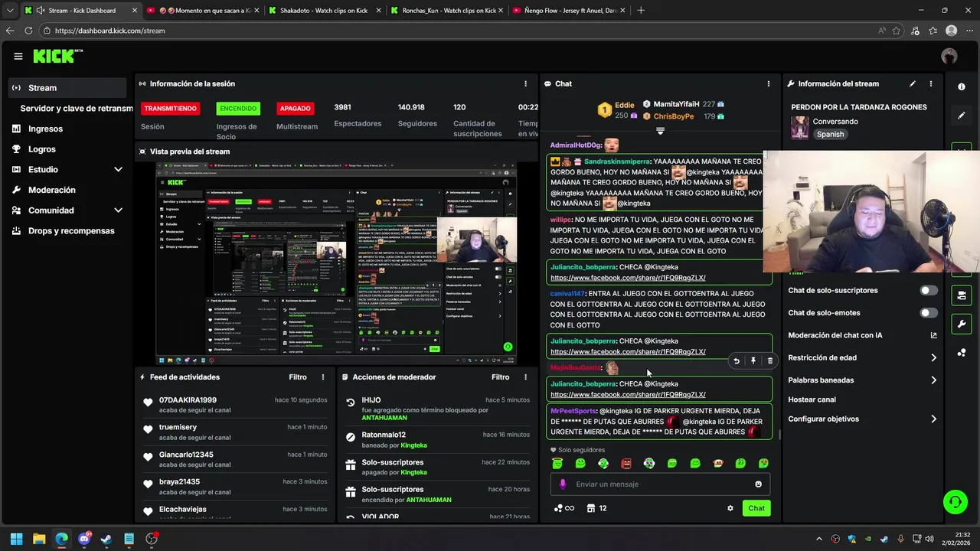Click the green Chat send button

point(756,508)
